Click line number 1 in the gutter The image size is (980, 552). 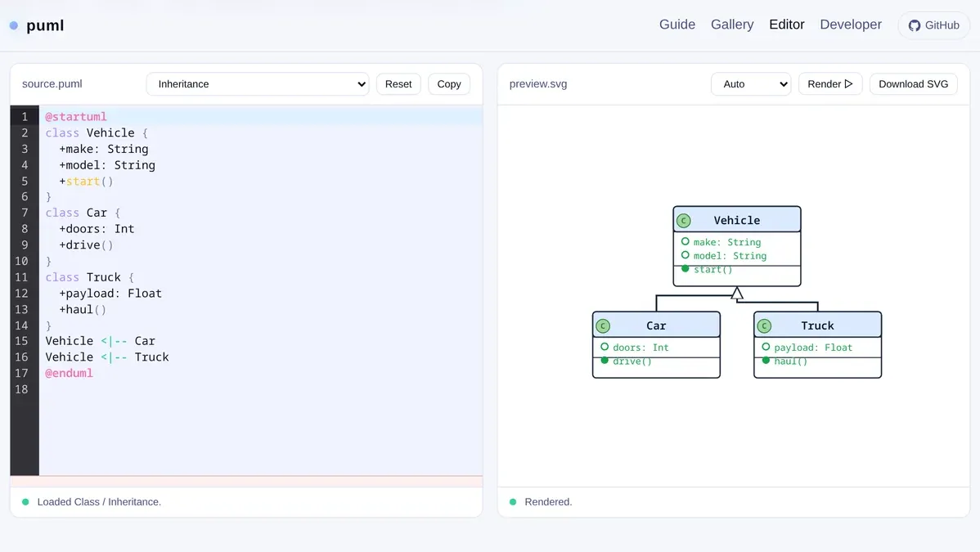pos(25,116)
